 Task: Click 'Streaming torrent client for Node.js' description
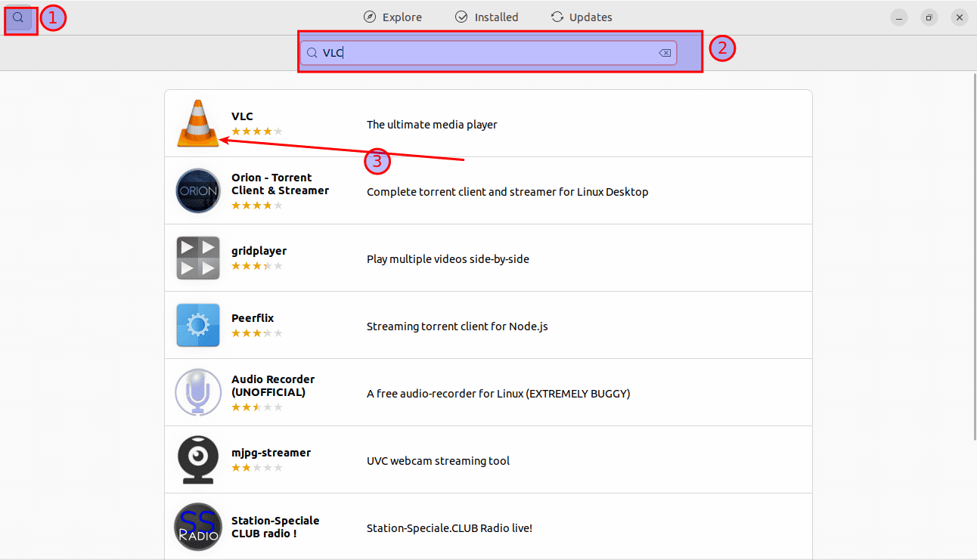click(457, 326)
